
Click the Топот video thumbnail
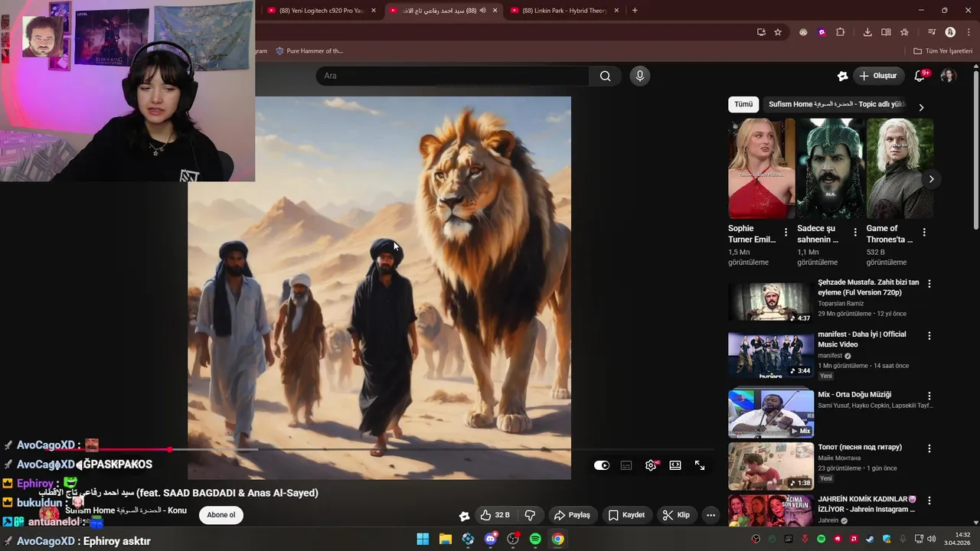tap(770, 466)
